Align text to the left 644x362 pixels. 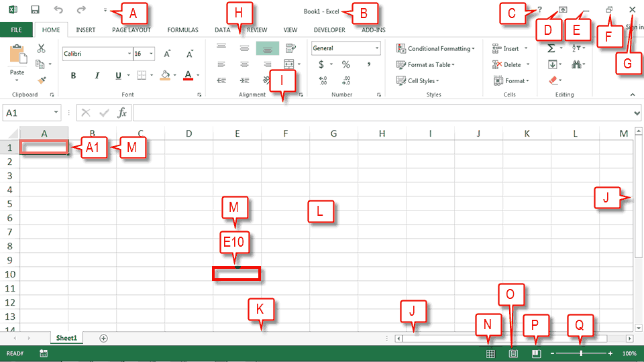coord(221,64)
